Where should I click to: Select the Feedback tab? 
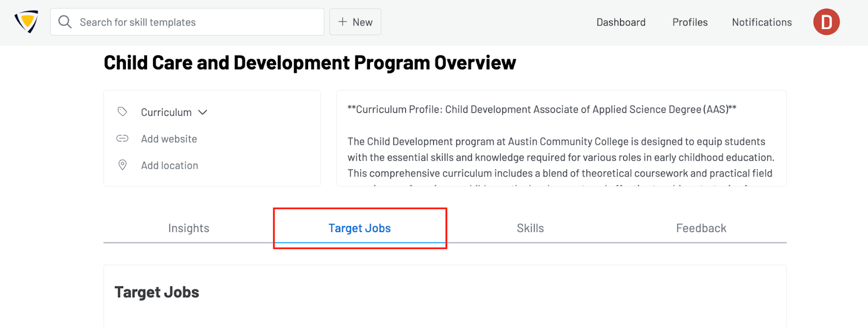(701, 228)
